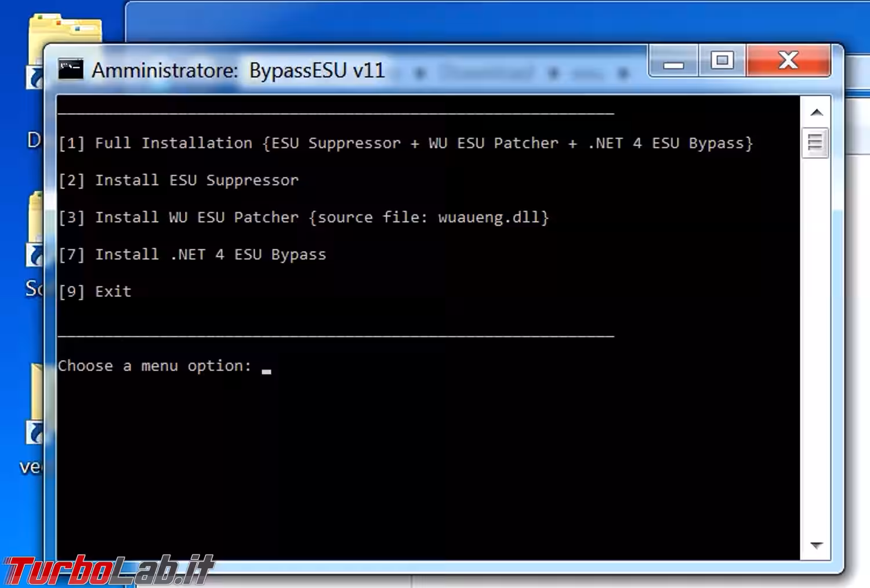Screen dimensions: 870x588
Task: Click the "Install ESU Suppressor" option line
Action: pyautogui.click(x=179, y=180)
